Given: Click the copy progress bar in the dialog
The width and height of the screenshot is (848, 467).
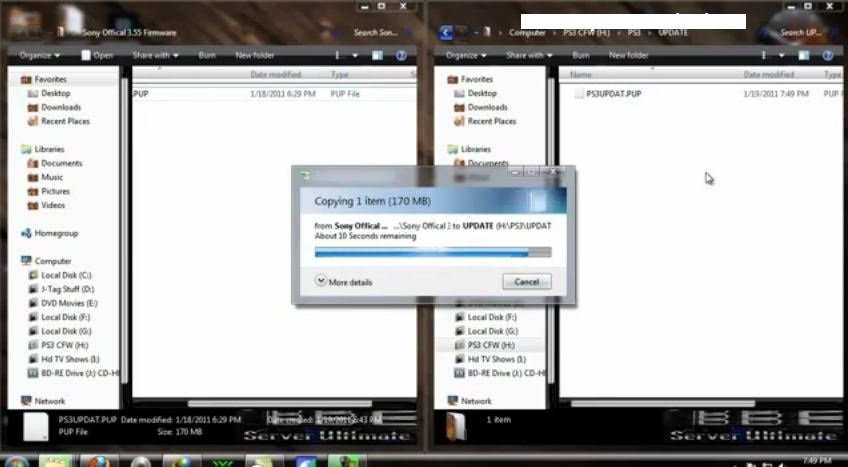Looking at the screenshot, I should tap(433, 252).
